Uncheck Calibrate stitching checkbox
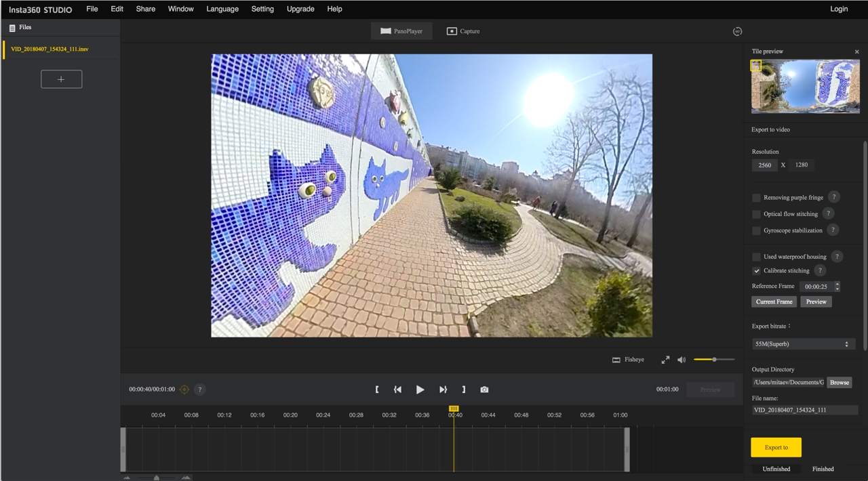This screenshot has height=481, width=868. pyautogui.click(x=756, y=270)
